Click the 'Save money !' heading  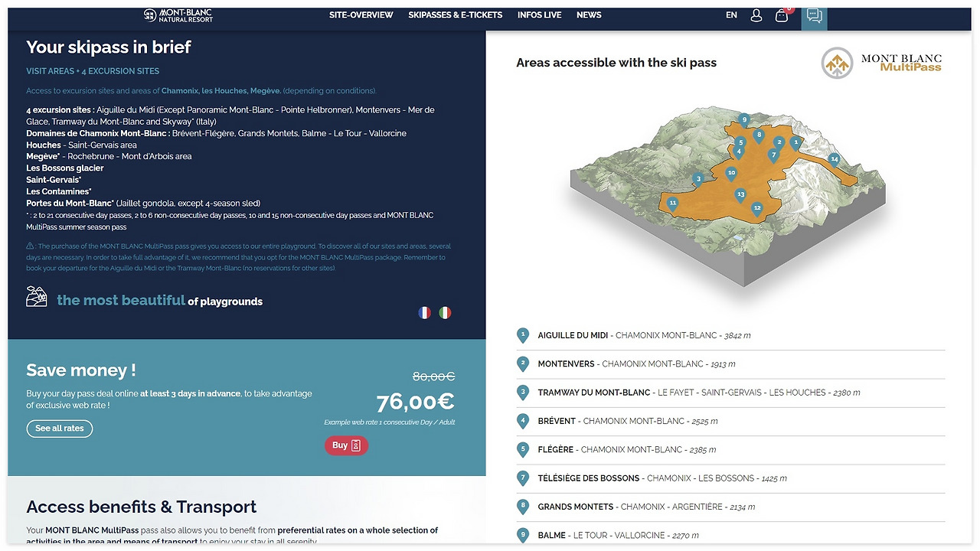point(81,370)
